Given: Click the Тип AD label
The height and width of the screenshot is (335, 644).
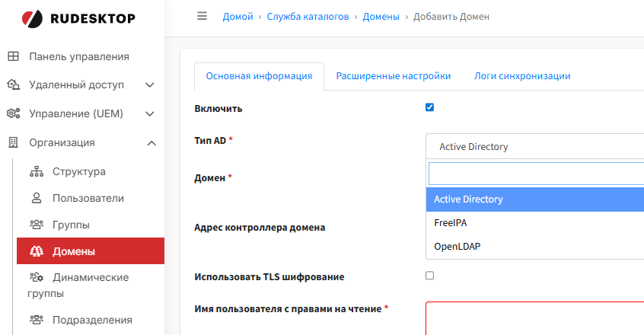Looking at the screenshot, I should (210, 140).
